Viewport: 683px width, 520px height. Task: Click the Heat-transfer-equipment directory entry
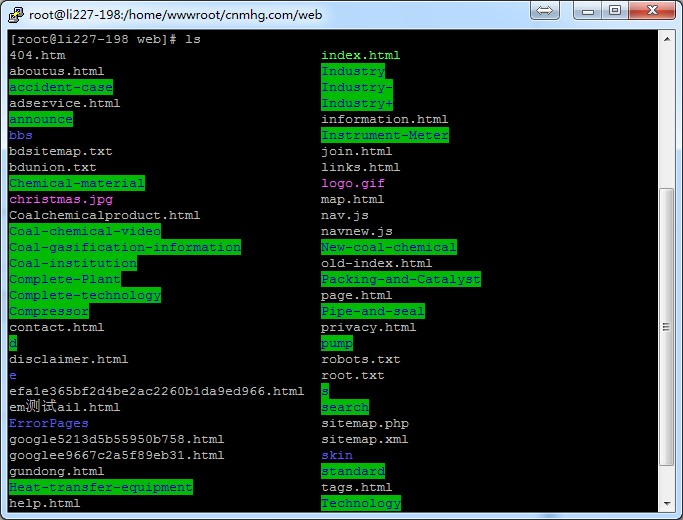point(100,487)
